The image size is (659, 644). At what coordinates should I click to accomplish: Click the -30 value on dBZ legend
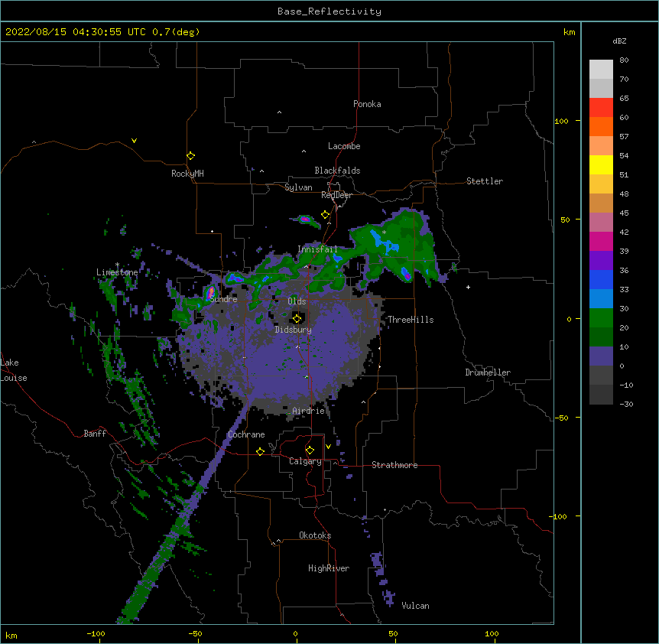[626, 405]
